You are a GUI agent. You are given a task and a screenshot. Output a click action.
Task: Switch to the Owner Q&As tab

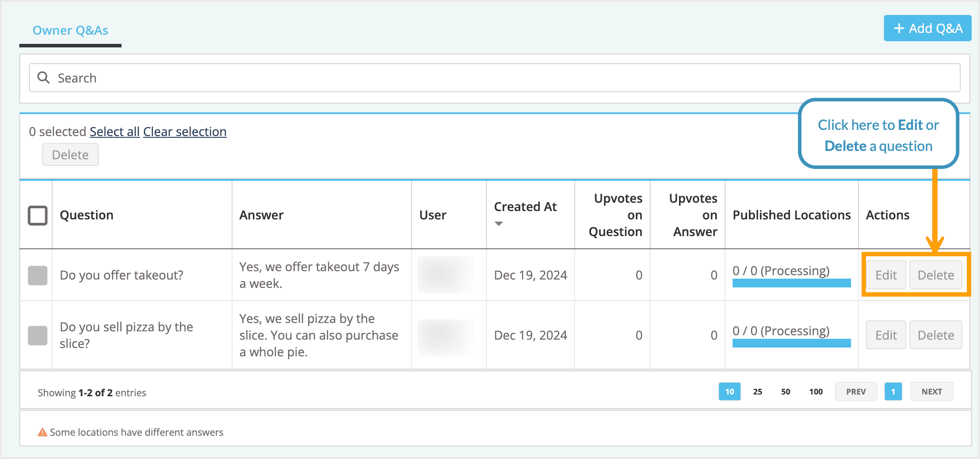coord(70,30)
